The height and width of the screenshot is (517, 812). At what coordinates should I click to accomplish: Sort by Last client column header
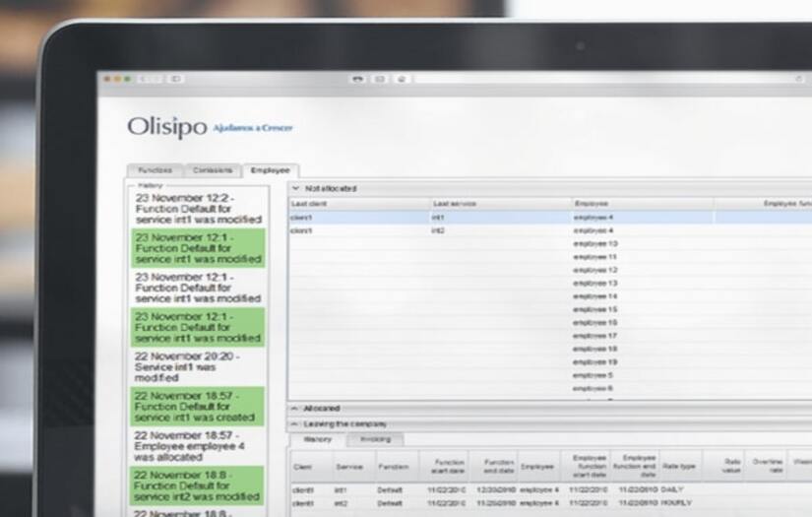(360, 204)
